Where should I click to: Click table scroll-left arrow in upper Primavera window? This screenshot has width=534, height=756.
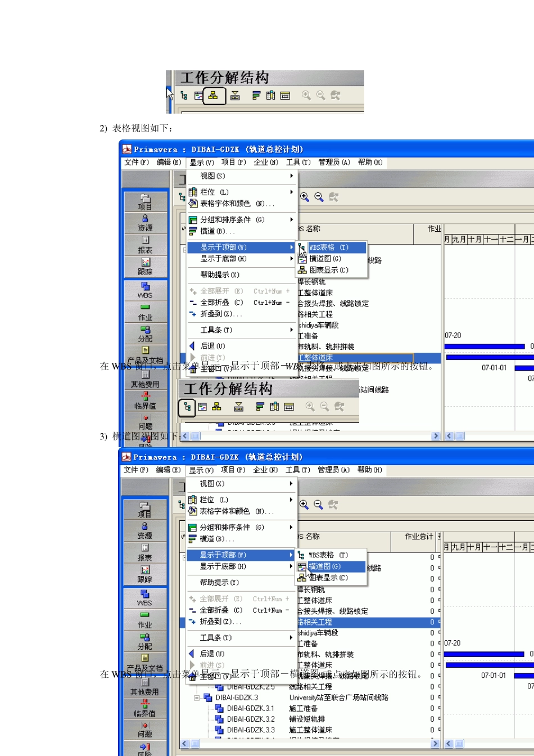click(185, 436)
